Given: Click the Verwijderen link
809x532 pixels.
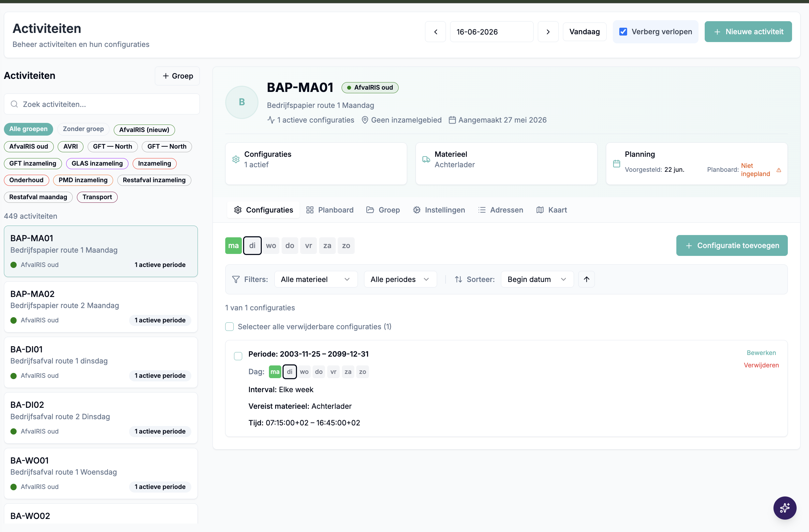Looking at the screenshot, I should [761, 365].
